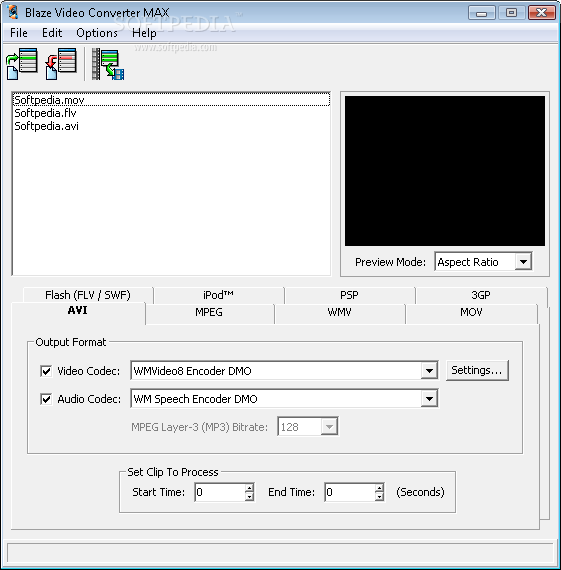Decrease Start Time with down arrow
Screen dimensions: 561x570
click(x=249, y=497)
